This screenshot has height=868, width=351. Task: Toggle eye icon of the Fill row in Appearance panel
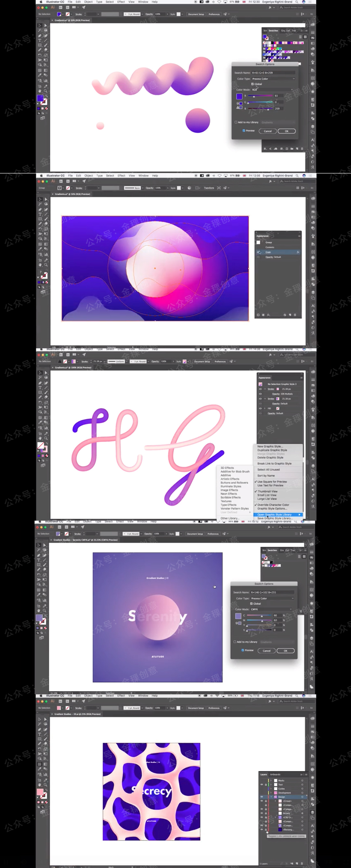[260, 408]
